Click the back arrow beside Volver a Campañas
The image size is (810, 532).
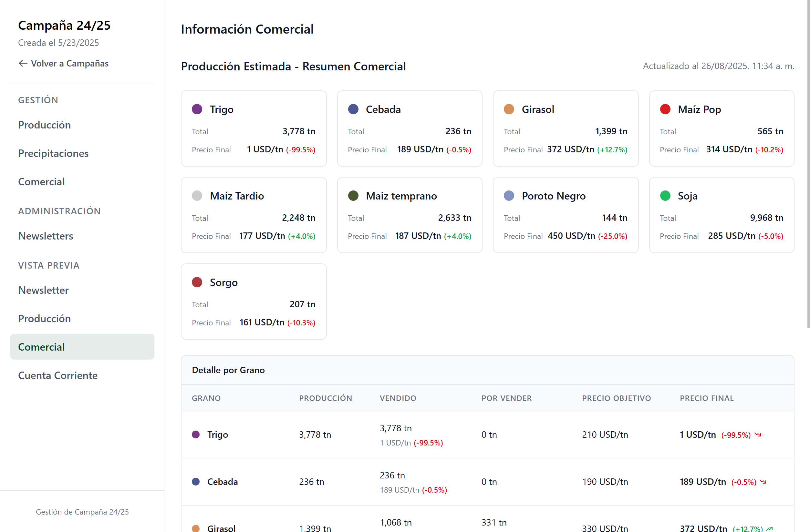pyautogui.click(x=23, y=63)
